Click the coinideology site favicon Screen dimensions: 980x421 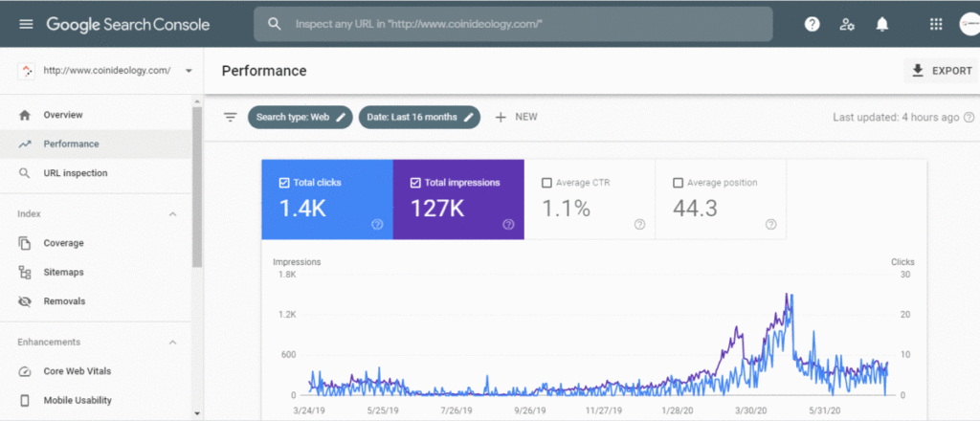coord(26,71)
